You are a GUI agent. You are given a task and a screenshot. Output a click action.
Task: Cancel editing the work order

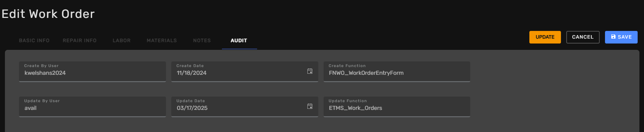583,37
